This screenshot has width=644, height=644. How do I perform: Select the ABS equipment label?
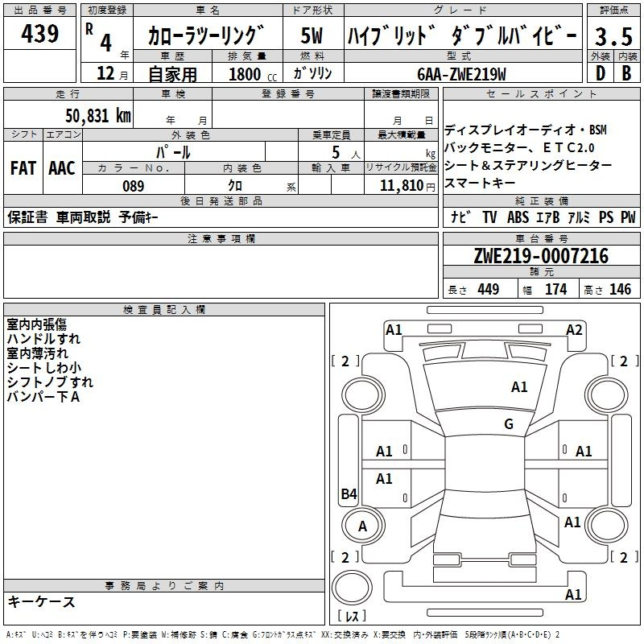tap(518, 217)
